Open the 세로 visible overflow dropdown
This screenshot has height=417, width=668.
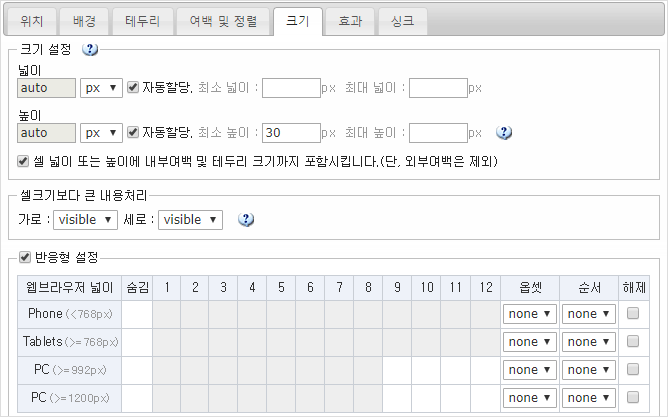(x=190, y=219)
